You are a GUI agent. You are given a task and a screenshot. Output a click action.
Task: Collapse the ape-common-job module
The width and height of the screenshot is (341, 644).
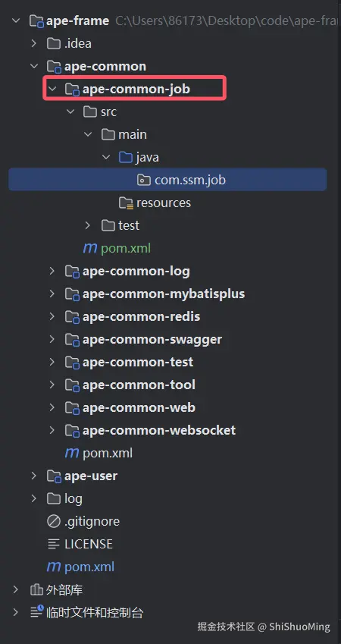click(52, 89)
